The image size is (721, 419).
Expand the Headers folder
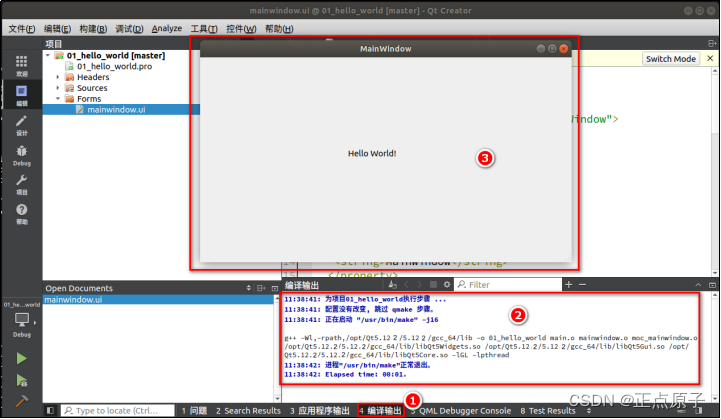58,77
